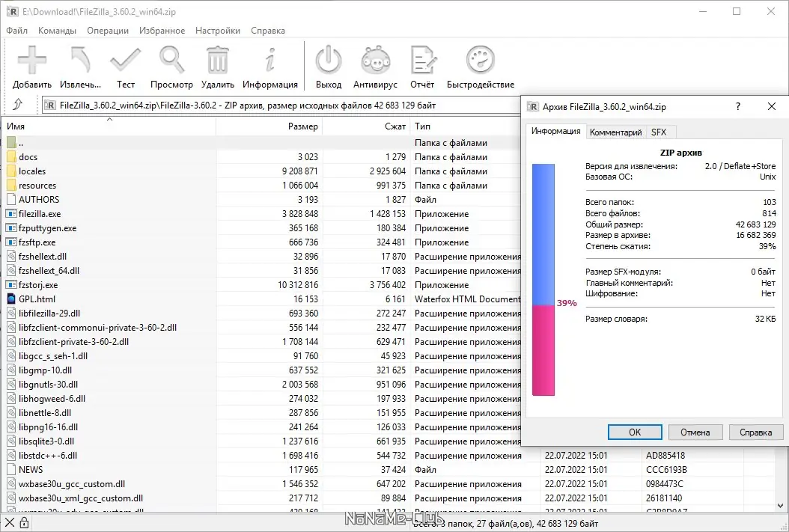Click the fzstorj.exe application icon
789x532 pixels.
(x=11, y=284)
